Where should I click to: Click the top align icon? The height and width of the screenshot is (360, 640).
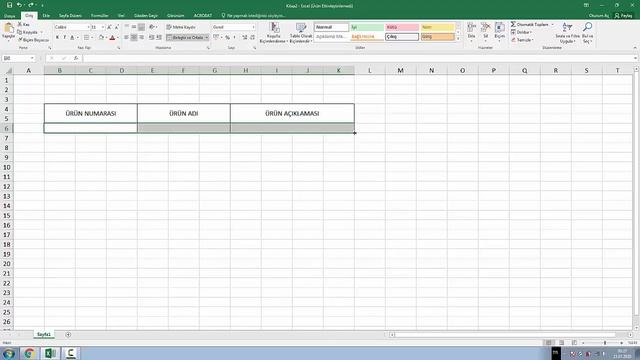click(126, 27)
